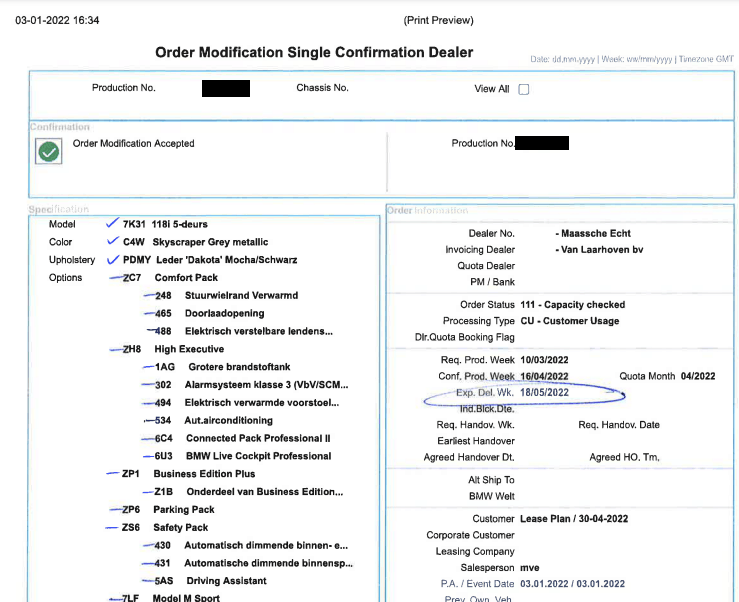Image resolution: width=739 pixels, height=602 pixels.
Task: Click the green Order Modification Accepted icon
Action: [x=49, y=151]
